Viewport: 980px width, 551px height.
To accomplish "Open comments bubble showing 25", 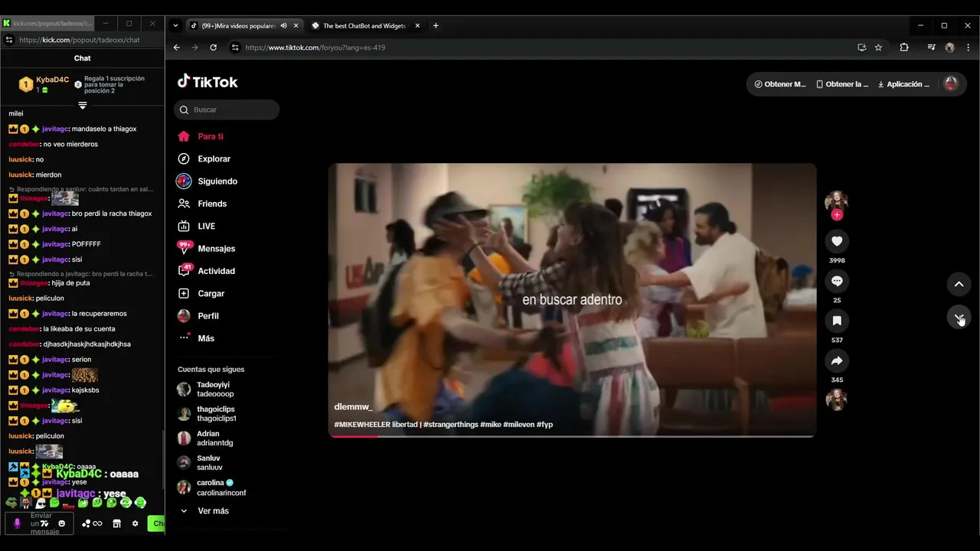I will pos(837,281).
